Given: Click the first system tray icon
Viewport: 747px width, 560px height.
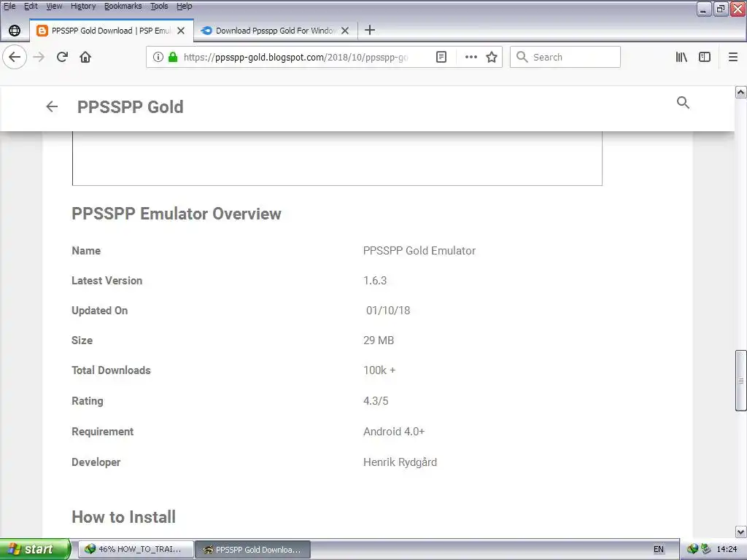Looking at the screenshot, I should pyautogui.click(x=692, y=550).
